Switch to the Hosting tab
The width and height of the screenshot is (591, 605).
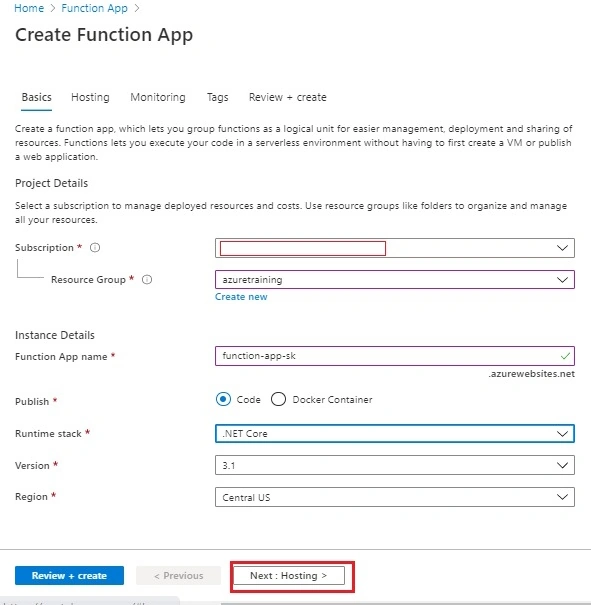pyautogui.click(x=90, y=97)
